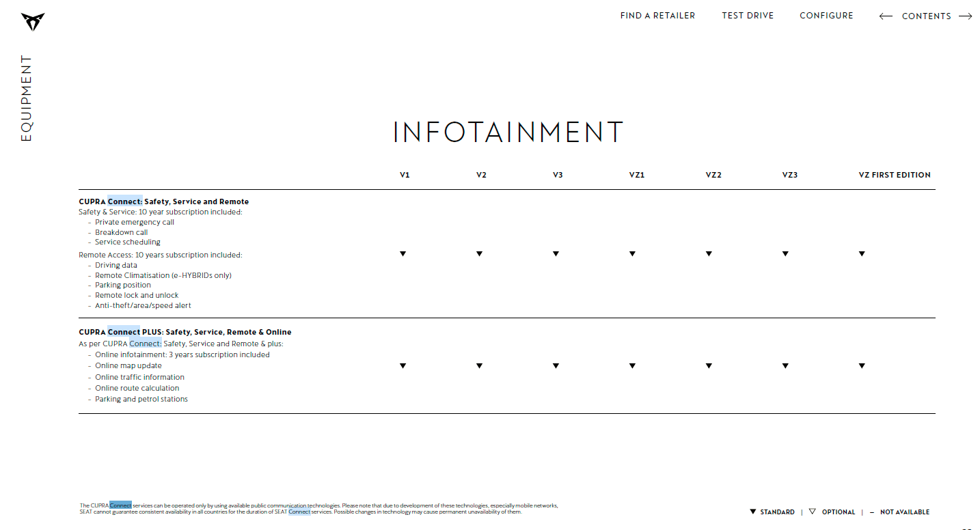Open the Find a Retailer link
Image resolution: width=980 pixels, height=530 pixels.
(x=657, y=16)
